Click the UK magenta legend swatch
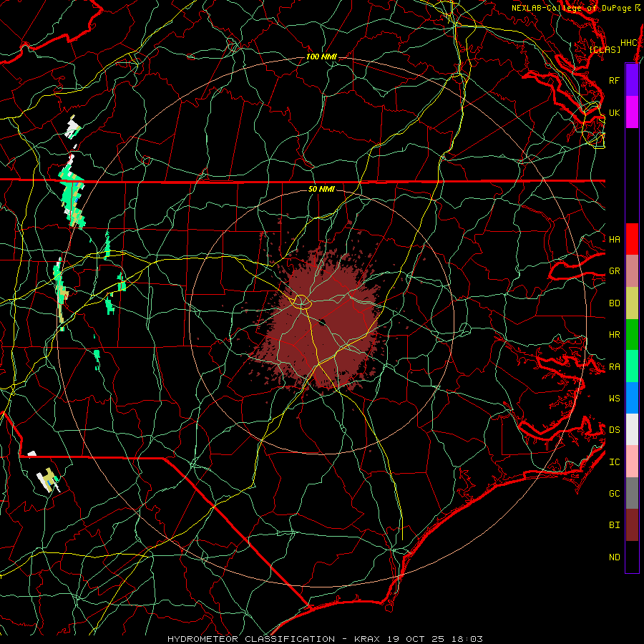Image resolution: width=644 pixels, height=644 pixels. (x=632, y=112)
